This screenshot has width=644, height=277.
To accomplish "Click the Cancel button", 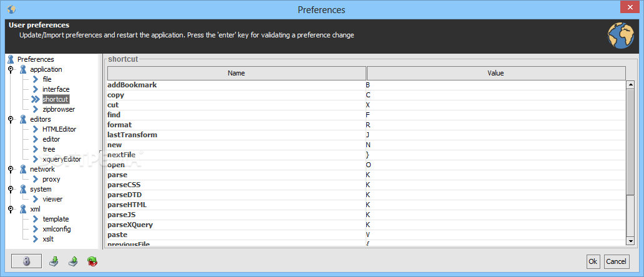I will pyautogui.click(x=617, y=261).
